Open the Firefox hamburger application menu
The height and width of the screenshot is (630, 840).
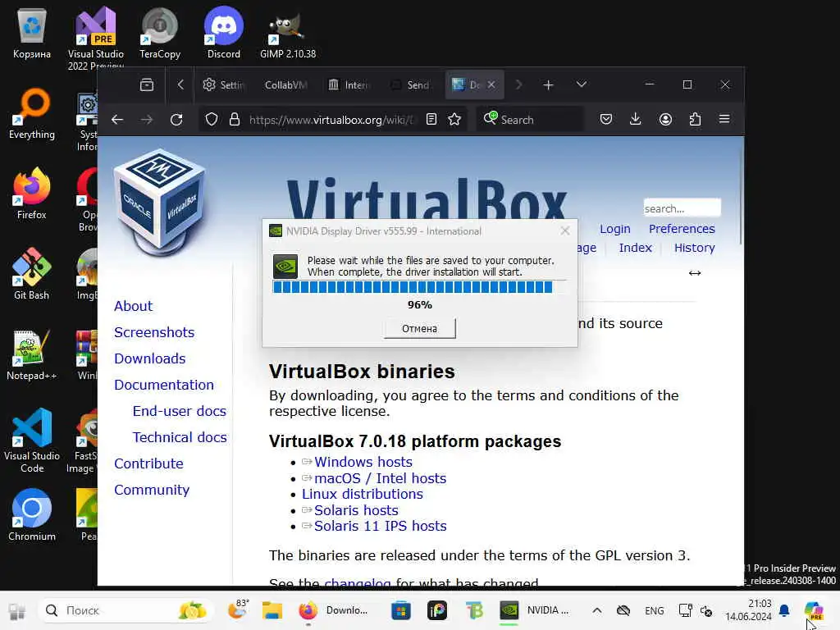(x=724, y=119)
